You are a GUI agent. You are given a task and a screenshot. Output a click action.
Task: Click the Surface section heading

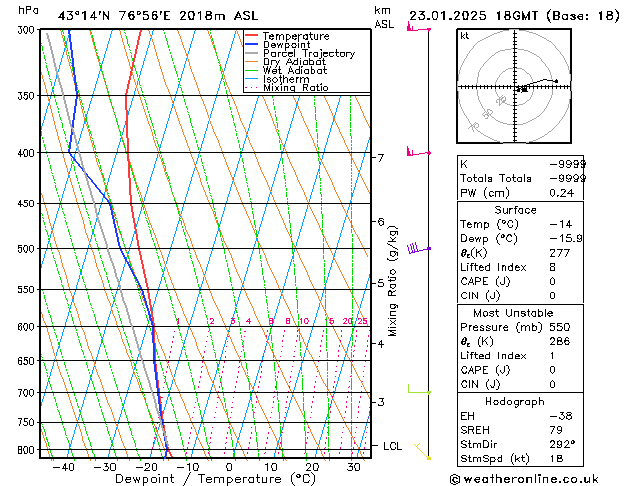515,210
